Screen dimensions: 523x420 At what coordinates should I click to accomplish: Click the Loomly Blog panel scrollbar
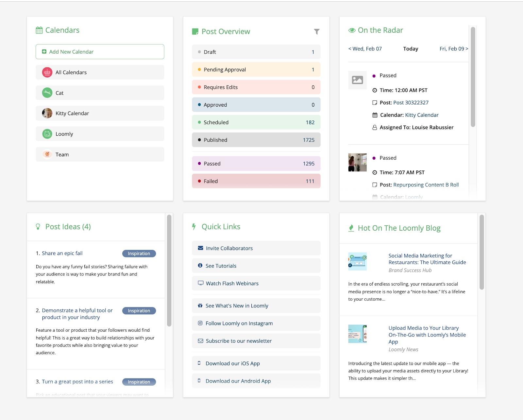point(481,252)
